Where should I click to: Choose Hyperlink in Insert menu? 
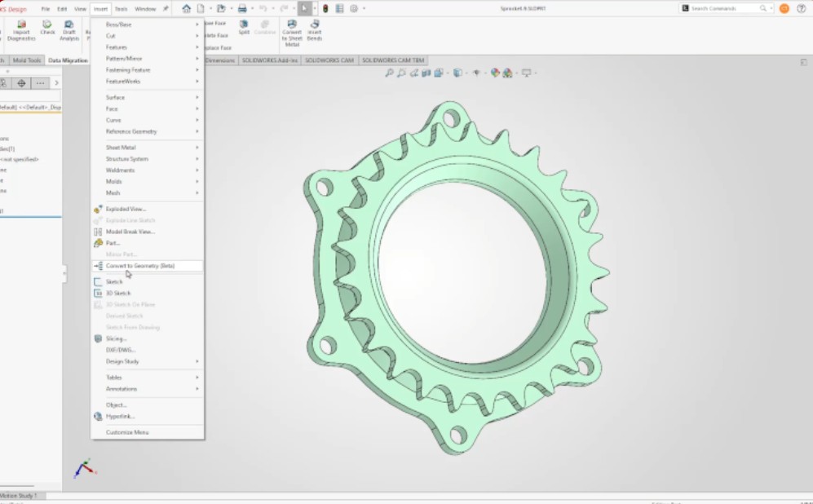148,417
